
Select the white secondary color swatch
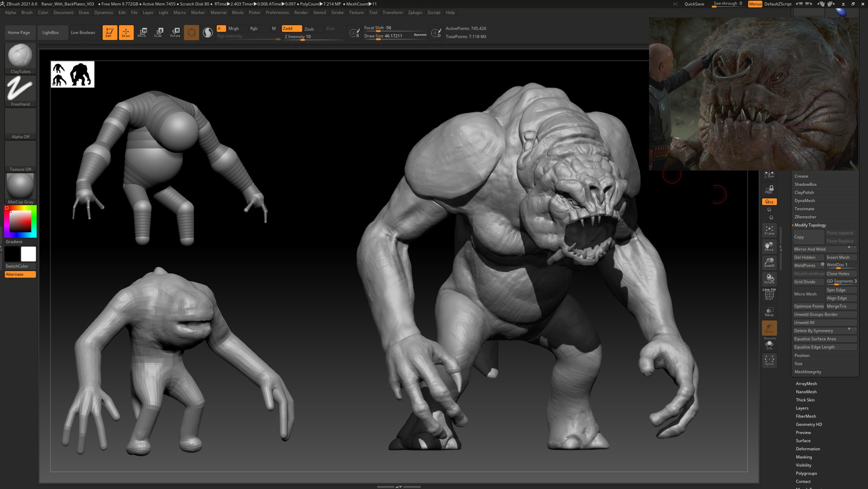click(x=29, y=254)
